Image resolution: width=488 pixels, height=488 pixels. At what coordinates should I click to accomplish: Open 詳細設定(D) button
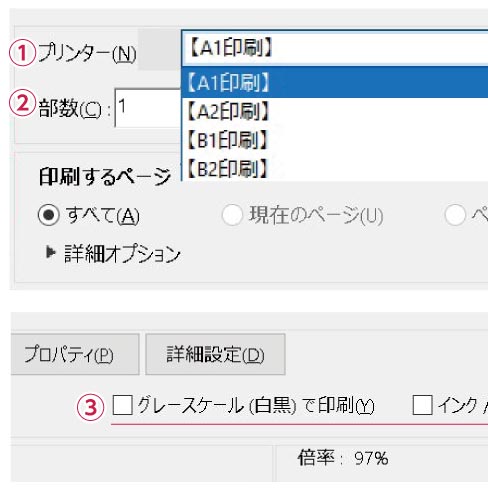[215, 354]
